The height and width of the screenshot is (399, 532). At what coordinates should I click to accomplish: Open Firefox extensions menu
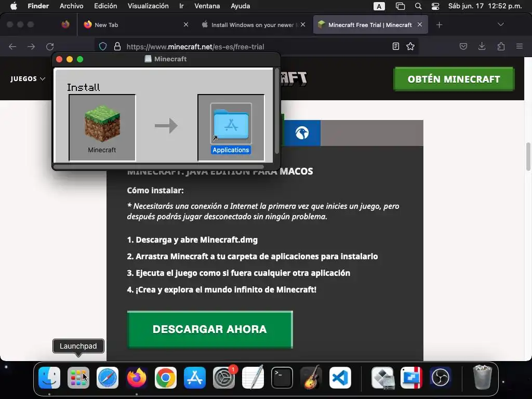coord(501,46)
